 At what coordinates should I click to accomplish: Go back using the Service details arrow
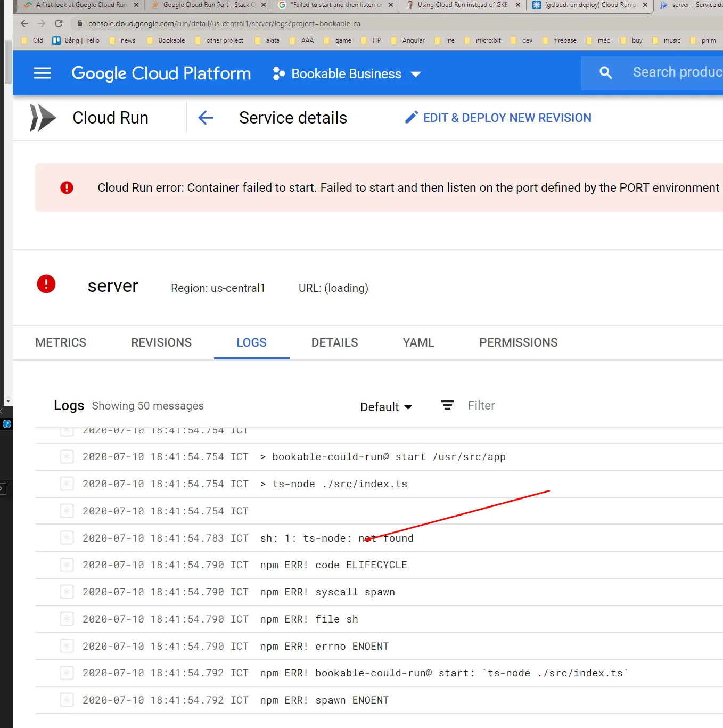coord(206,118)
